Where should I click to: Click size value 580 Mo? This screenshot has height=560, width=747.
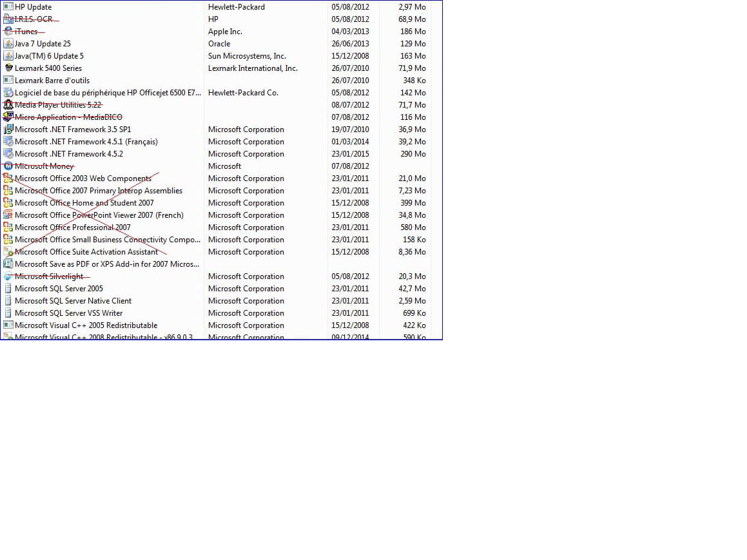point(413,227)
